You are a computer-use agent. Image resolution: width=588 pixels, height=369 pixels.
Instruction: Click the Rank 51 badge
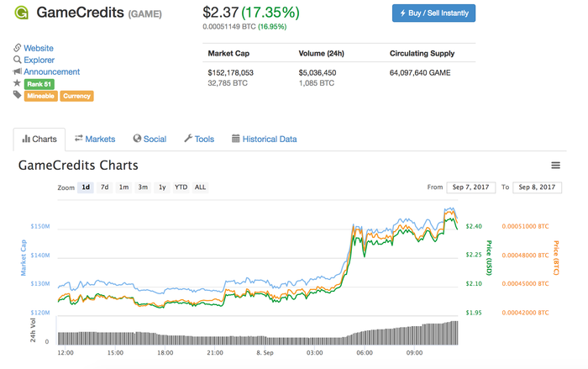[x=39, y=84]
